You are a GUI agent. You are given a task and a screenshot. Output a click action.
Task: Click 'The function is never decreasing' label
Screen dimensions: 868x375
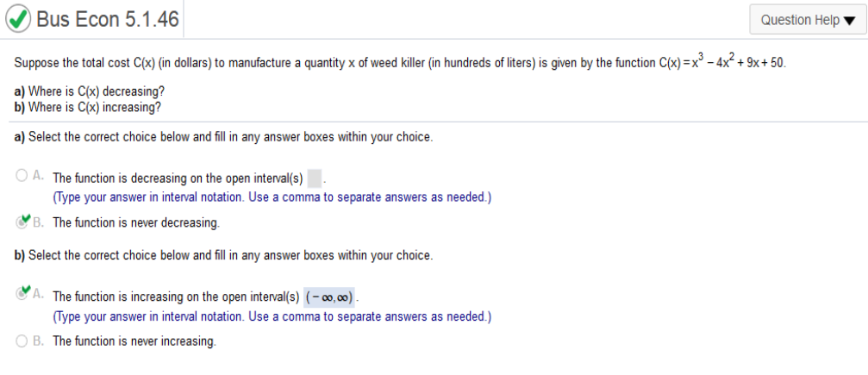pyautogui.click(x=136, y=222)
